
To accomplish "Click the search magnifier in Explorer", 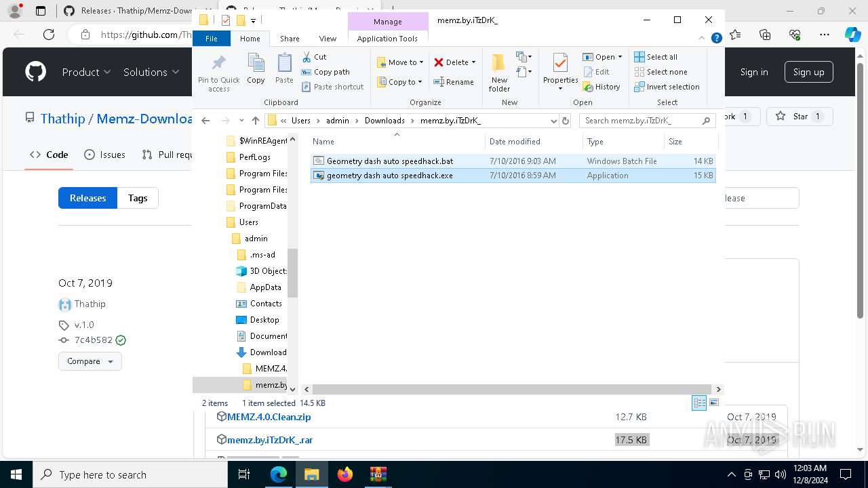I will (x=706, y=121).
